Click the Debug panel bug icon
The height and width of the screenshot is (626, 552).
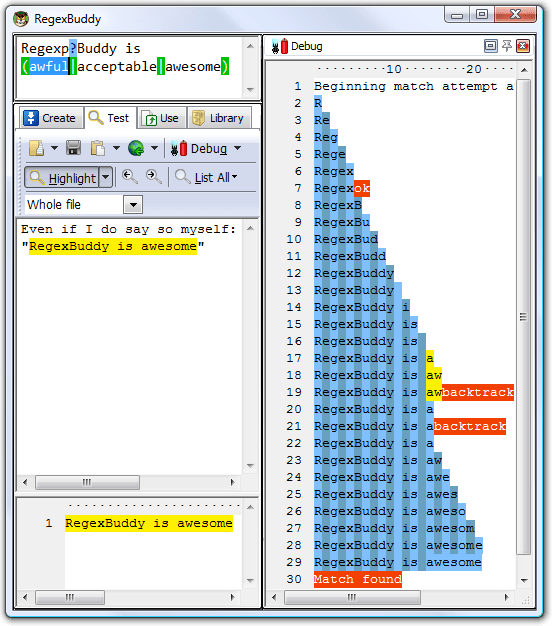point(280,46)
